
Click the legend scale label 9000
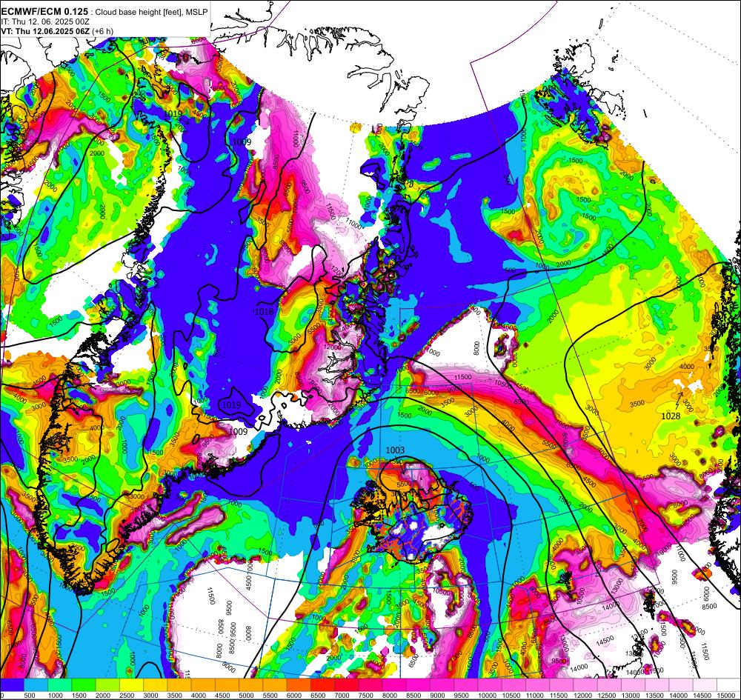click(x=438, y=695)
